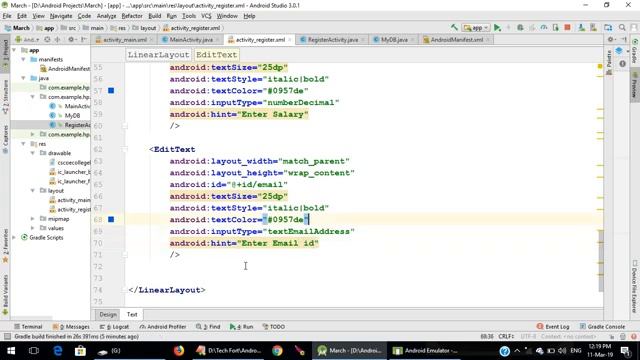Open project panel gear settings
Viewport: 640px width, 360px height.
(x=71, y=40)
